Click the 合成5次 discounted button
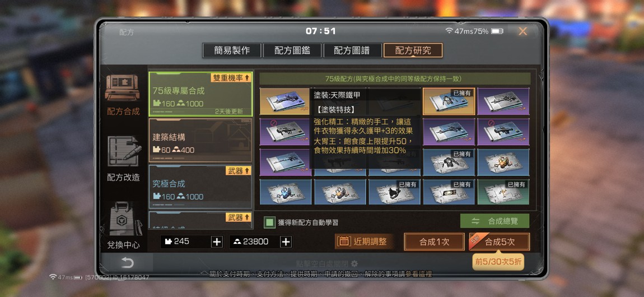 pyautogui.click(x=500, y=242)
